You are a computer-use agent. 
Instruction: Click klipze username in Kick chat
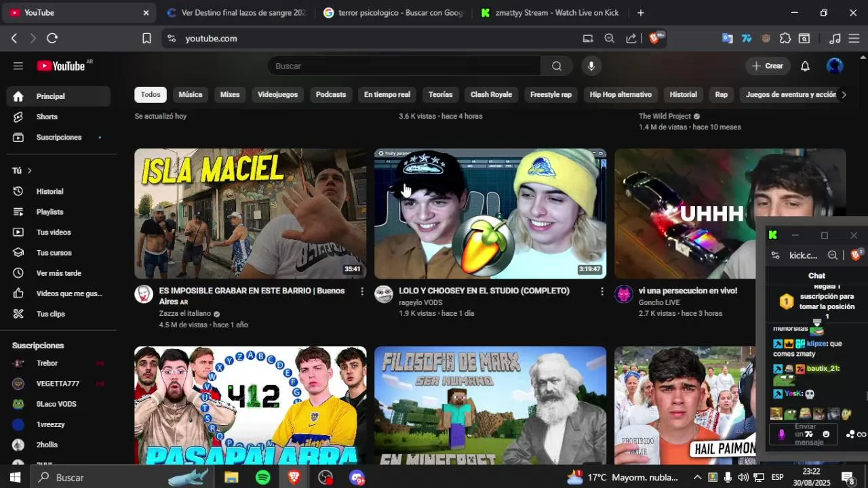pos(816,344)
